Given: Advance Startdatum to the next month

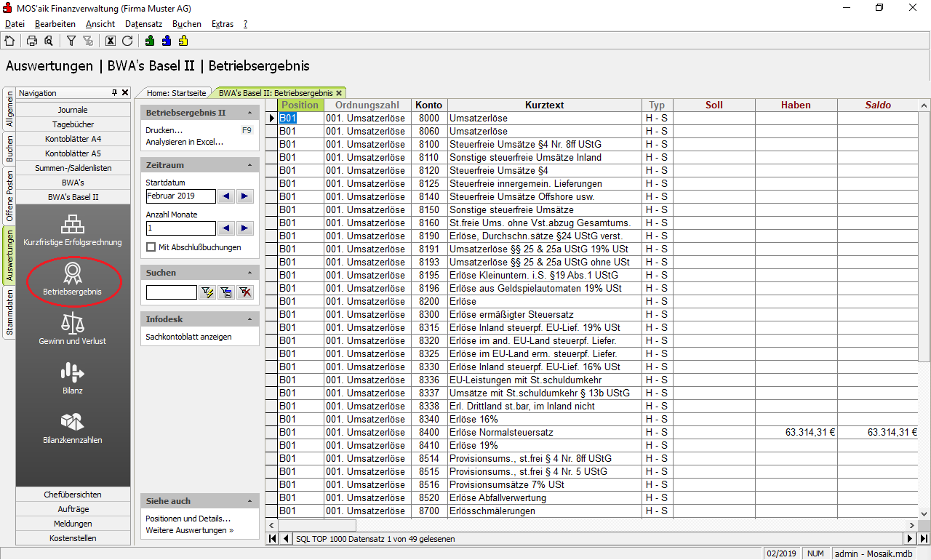Looking at the screenshot, I should [x=245, y=196].
